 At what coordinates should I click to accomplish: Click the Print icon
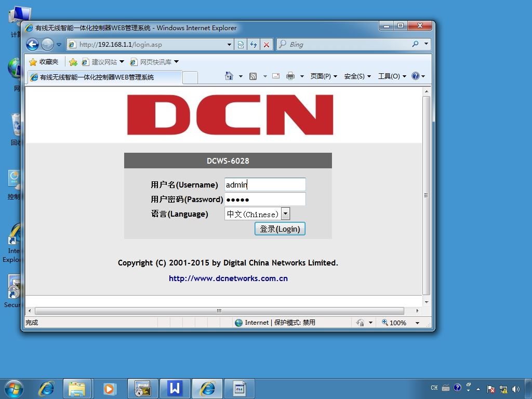pos(290,76)
